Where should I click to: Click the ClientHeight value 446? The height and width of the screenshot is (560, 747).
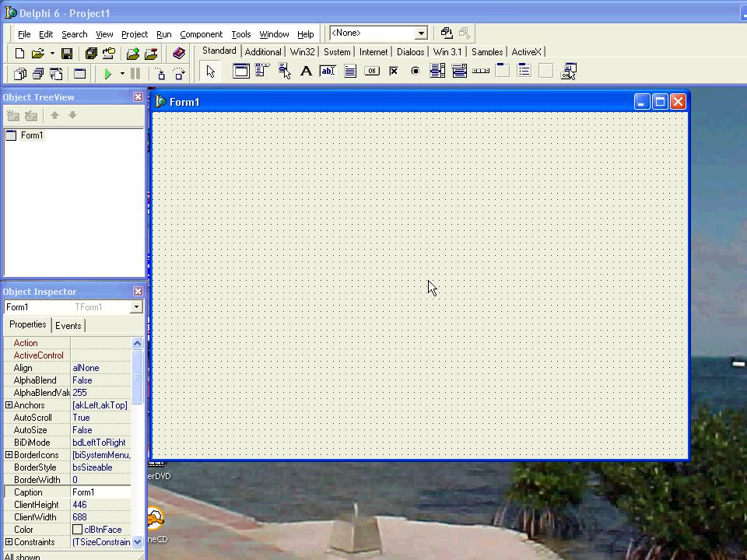click(79, 505)
